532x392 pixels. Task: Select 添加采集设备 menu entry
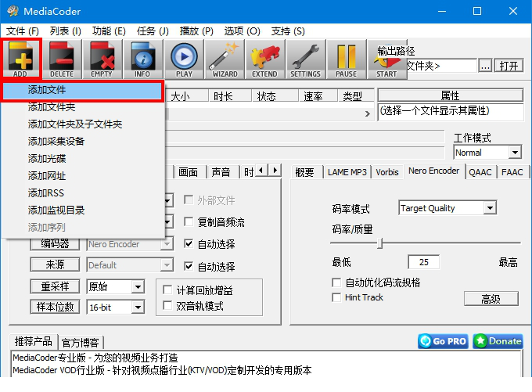(x=82, y=142)
